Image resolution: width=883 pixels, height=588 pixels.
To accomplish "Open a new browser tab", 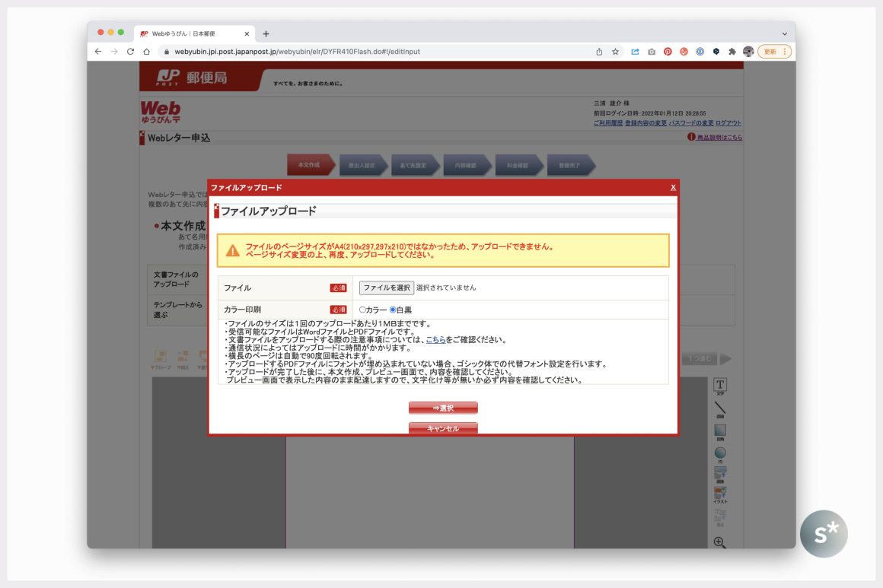I will coord(266,33).
